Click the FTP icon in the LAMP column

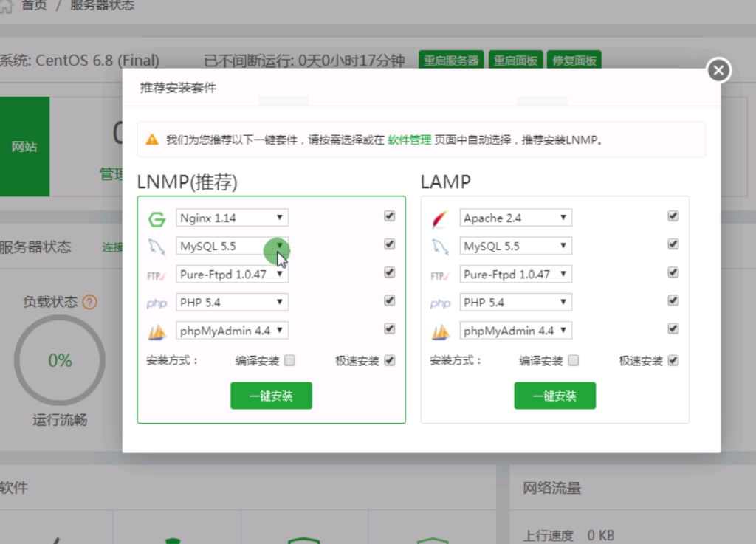click(x=440, y=274)
